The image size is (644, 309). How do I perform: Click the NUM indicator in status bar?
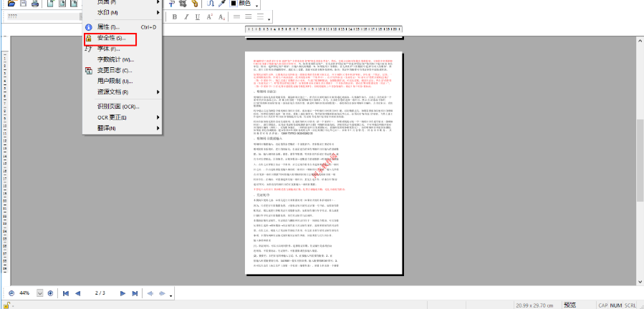click(x=615, y=305)
